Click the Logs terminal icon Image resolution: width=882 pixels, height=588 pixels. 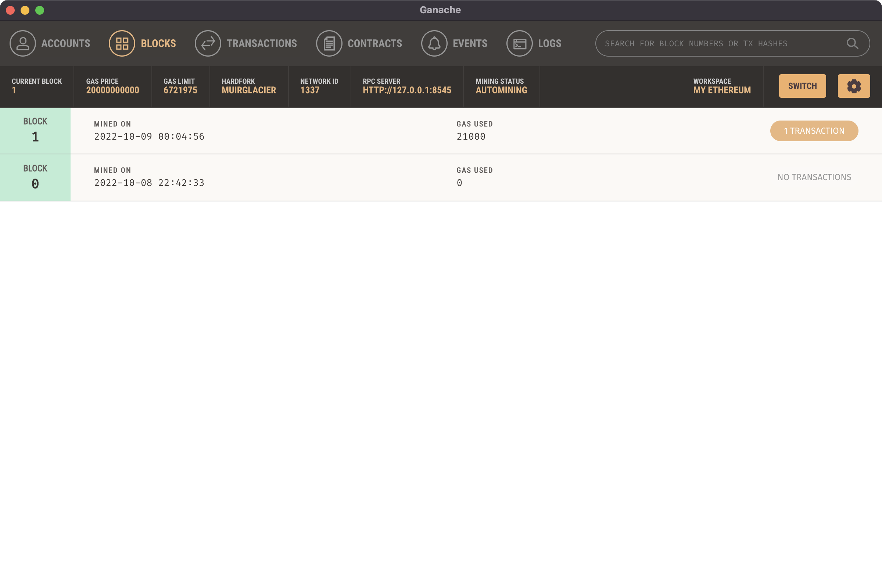tap(519, 43)
